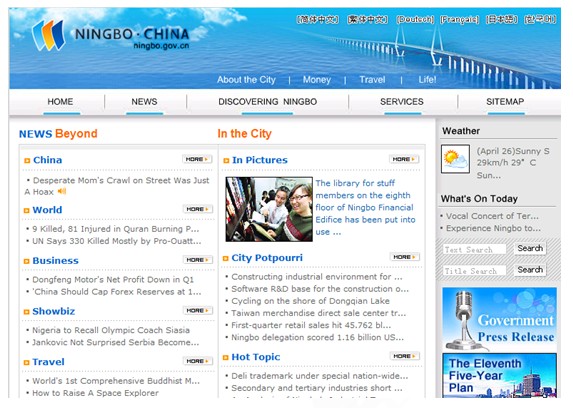This screenshot has width=573, height=408.
Task: Open MORE arrow button for Showbiz
Action: 198,310
